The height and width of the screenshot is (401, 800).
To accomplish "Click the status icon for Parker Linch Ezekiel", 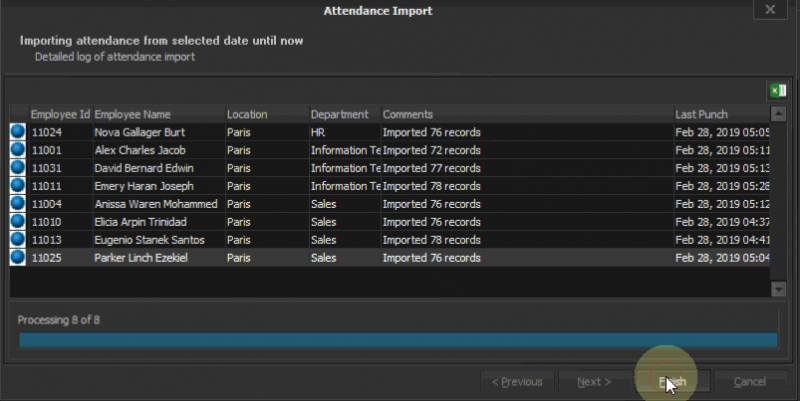I will tap(18, 258).
